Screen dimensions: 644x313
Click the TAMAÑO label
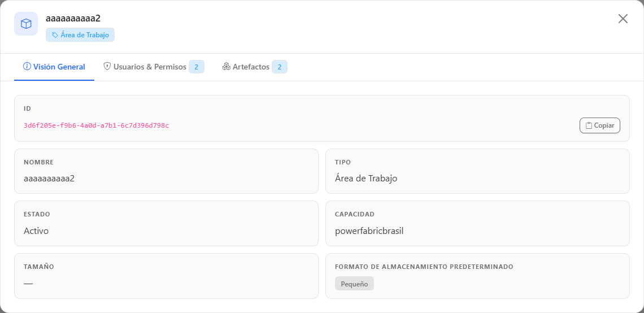(x=39, y=267)
